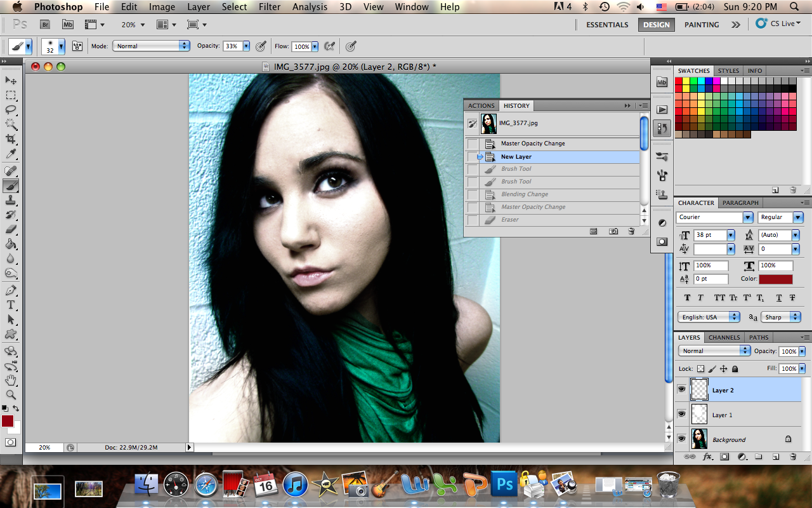Select the Quick Selection tool
Viewport: 812px width, 508px height.
pos(11,124)
